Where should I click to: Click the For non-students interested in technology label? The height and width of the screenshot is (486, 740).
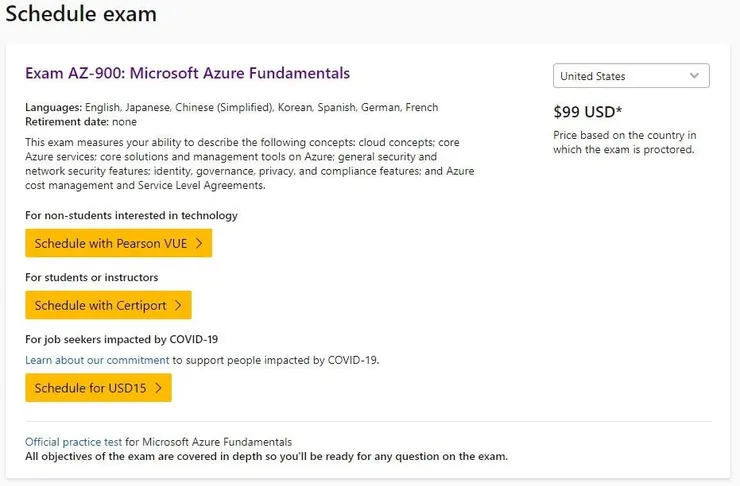(131, 215)
